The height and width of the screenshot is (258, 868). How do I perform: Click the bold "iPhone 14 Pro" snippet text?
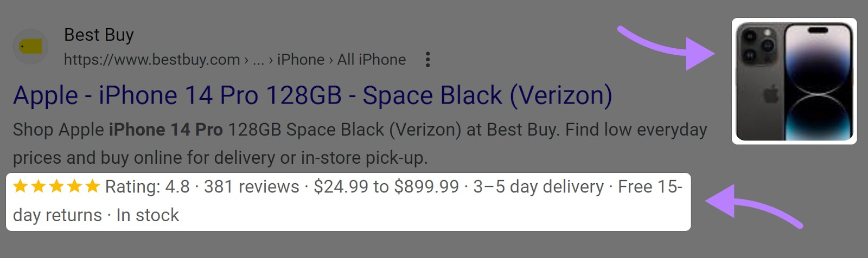point(165,130)
